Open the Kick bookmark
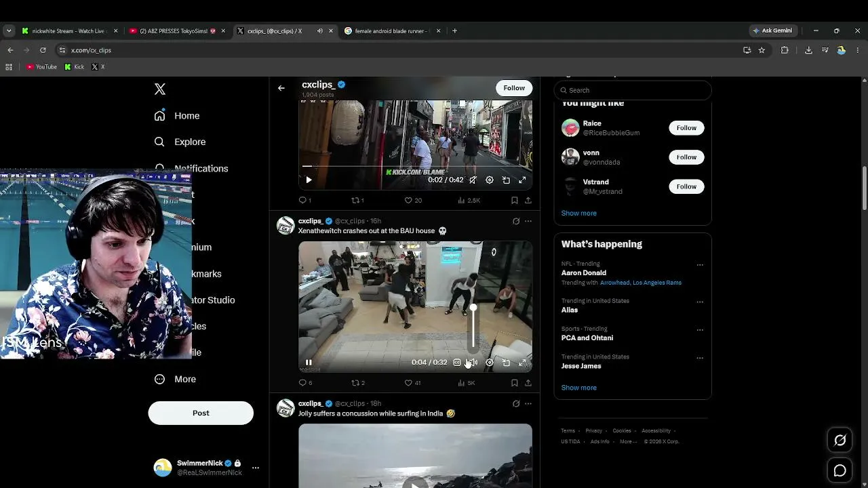Viewport: 868px width, 488px height. [x=75, y=67]
